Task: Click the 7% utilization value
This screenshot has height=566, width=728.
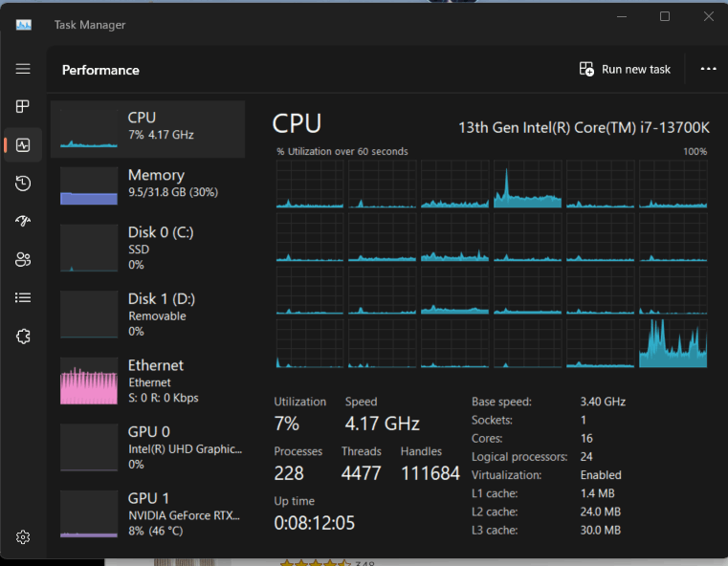Action: coord(286,424)
